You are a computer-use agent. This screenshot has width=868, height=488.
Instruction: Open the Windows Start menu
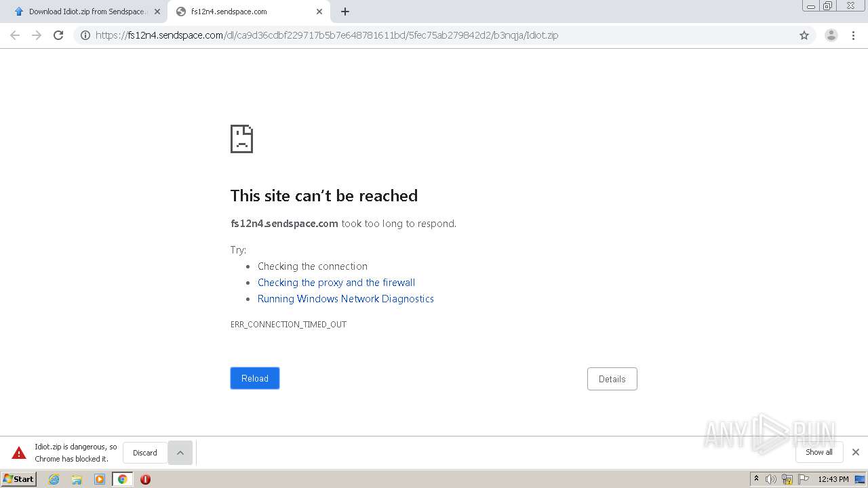tap(18, 479)
